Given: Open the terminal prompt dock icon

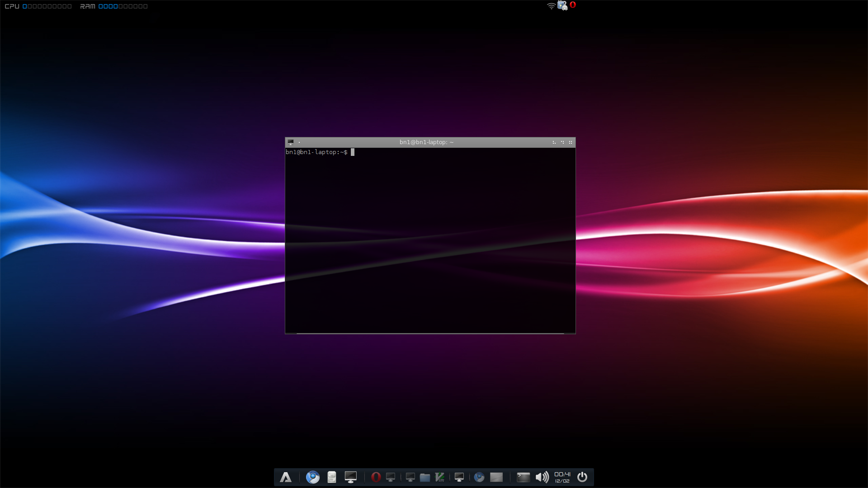Looking at the screenshot, I should tap(523, 477).
